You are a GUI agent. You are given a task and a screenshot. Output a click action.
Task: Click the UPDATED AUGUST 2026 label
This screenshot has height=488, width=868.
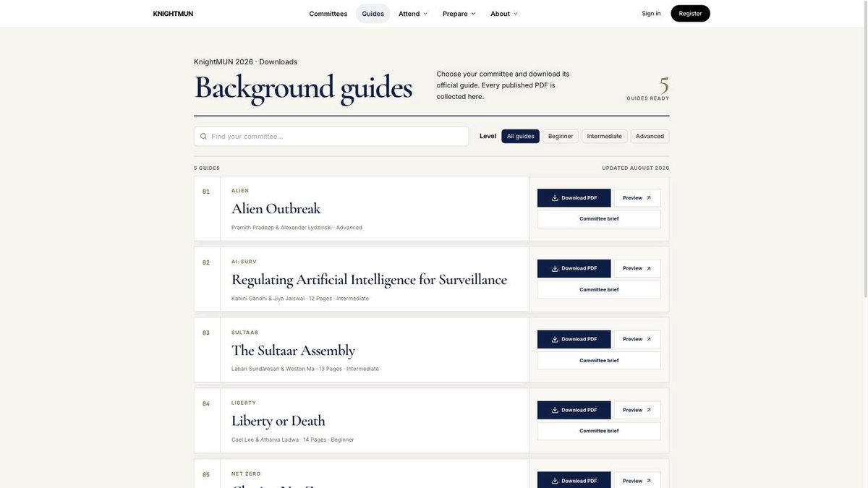coord(636,168)
